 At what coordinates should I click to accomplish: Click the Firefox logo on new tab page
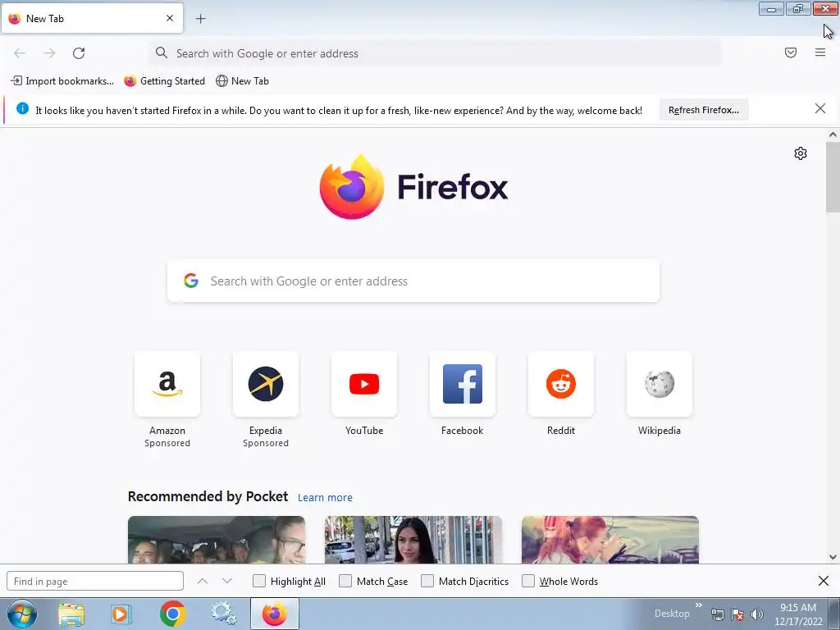point(413,186)
